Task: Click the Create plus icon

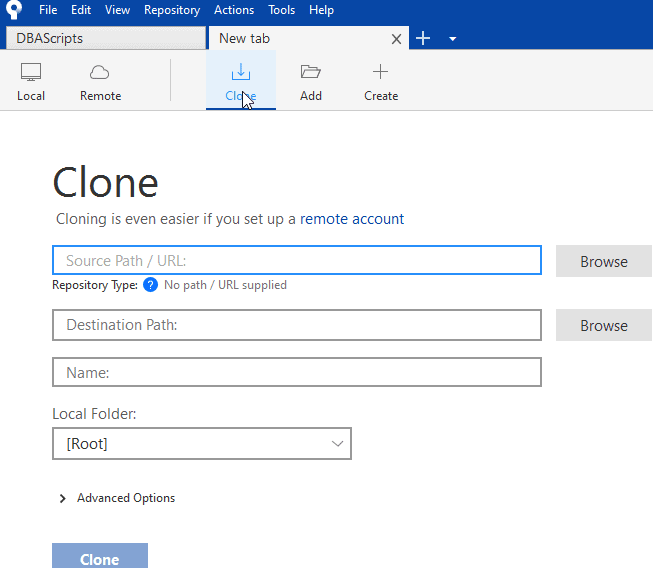Action: pyautogui.click(x=380, y=73)
